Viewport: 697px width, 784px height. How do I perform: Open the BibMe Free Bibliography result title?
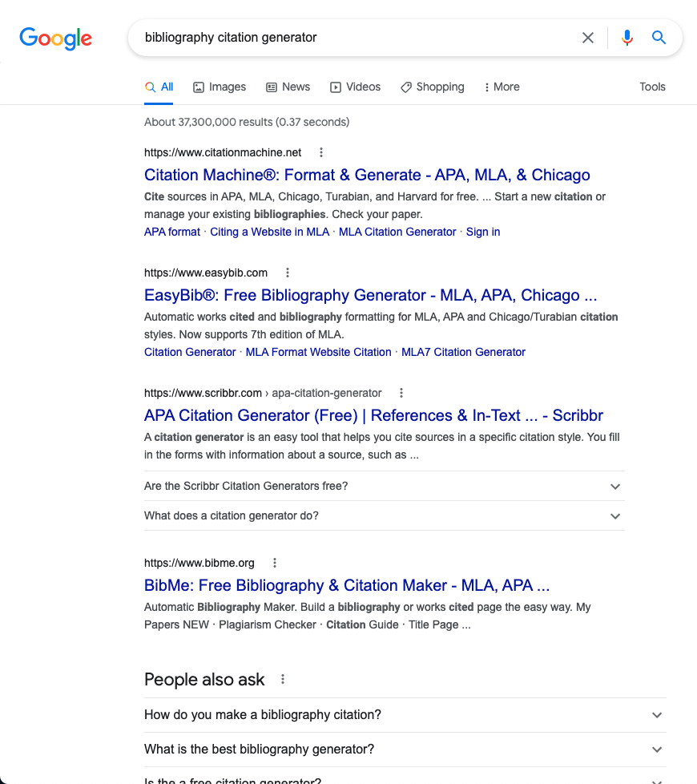[x=347, y=585]
